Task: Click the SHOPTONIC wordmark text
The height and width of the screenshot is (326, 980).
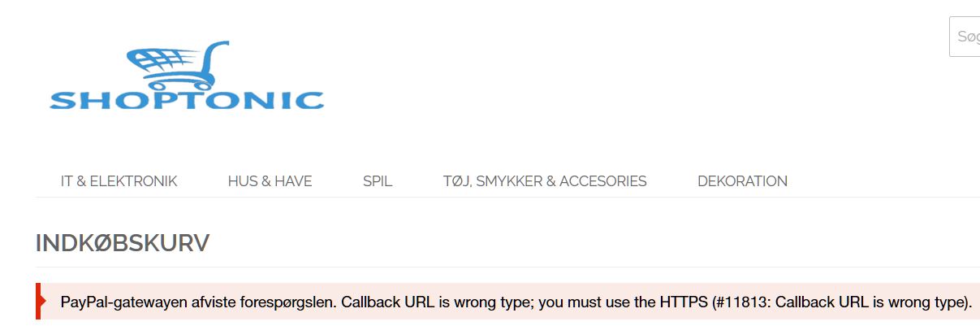Action: tap(187, 100)
